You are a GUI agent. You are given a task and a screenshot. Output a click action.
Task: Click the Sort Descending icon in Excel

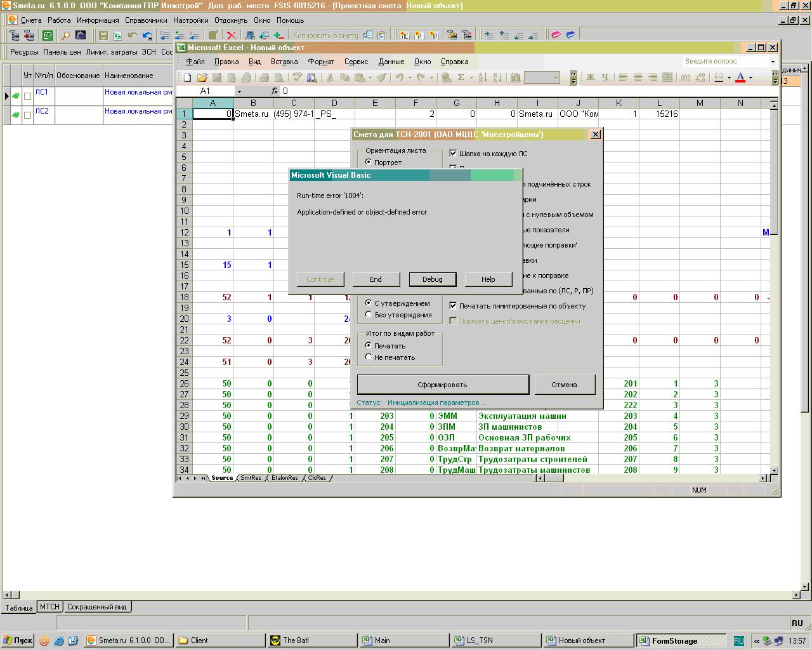coord(497,77)
